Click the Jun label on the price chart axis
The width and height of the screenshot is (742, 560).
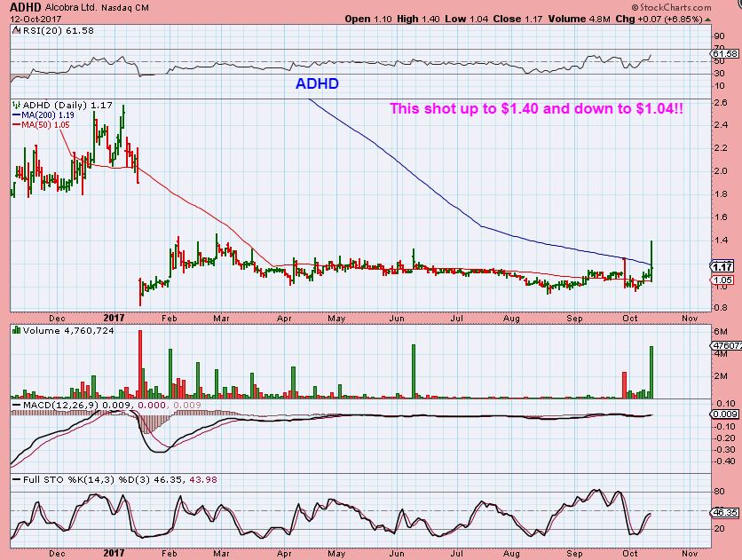(x=397, y=319)
